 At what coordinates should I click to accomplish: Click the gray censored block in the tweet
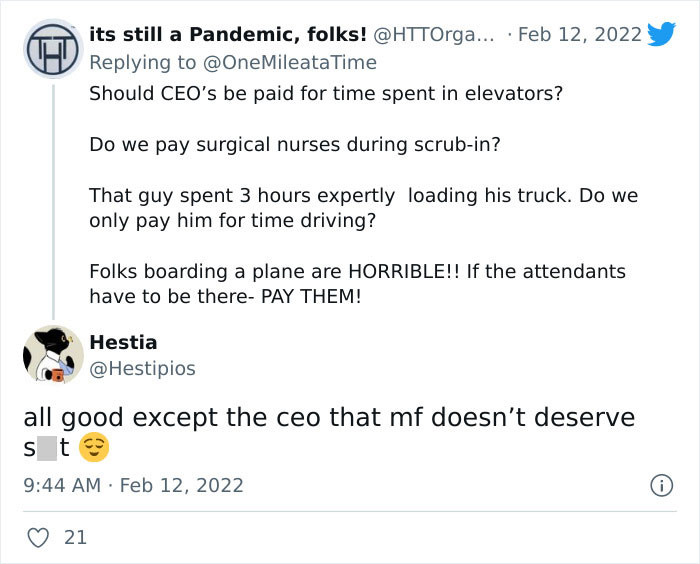[48, 448]
